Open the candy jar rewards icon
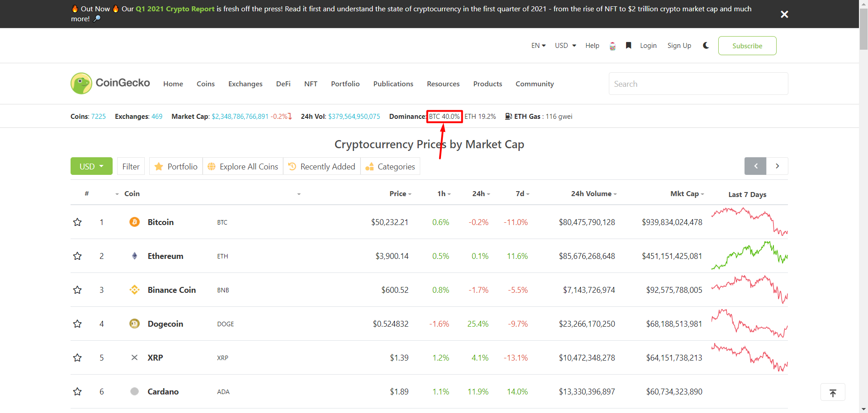Viewport: 868px width, 413px height. tap(612, 46)
